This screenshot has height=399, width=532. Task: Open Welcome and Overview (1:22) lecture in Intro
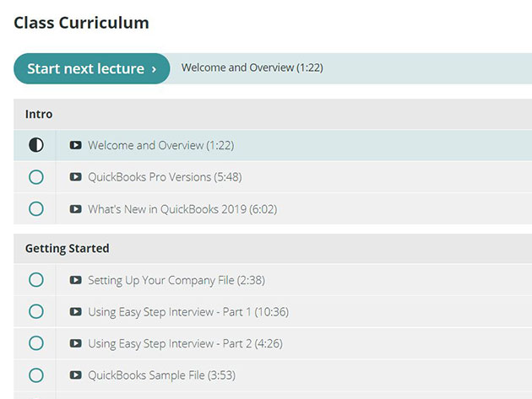160,145
